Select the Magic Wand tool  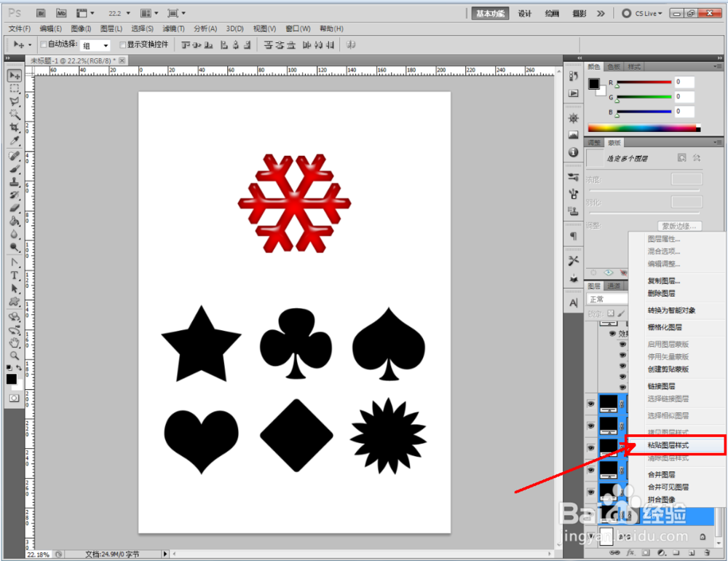pyautogui.click(x=15, y=114)
